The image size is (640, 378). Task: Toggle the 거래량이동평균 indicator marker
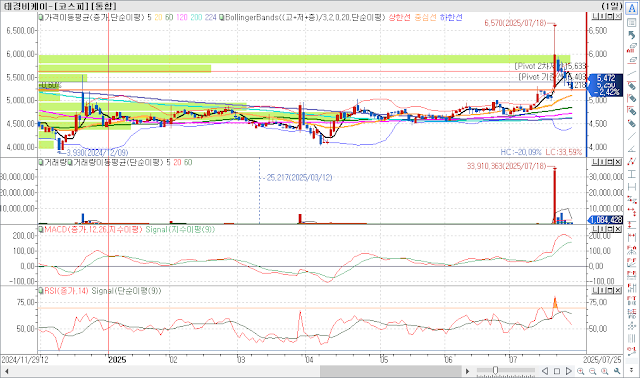click(x=69, y=162)
